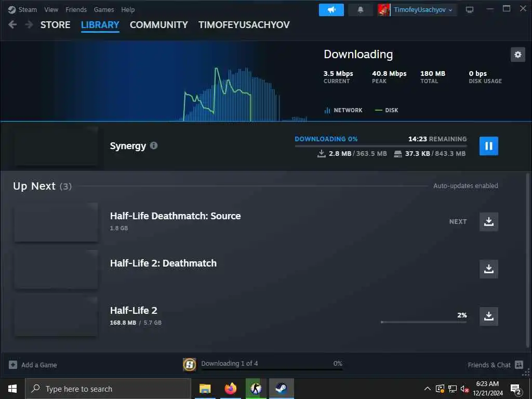Click the Steam logo icon
Viewport: 532px width, 399px height.
[x=12, y=9]
